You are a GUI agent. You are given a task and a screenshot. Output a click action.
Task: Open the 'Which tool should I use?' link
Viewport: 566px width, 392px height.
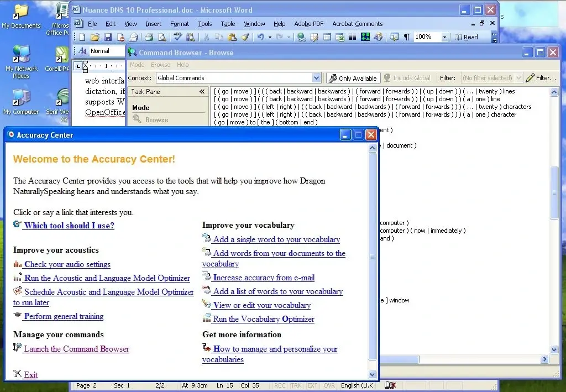point(69,226)
